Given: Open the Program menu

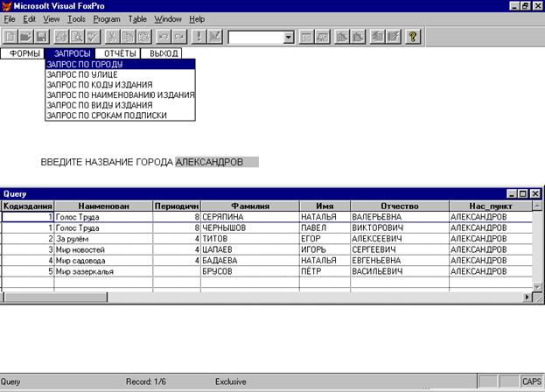Looking at the screenshot, I should pyautogui.click(x=107, y=18).
